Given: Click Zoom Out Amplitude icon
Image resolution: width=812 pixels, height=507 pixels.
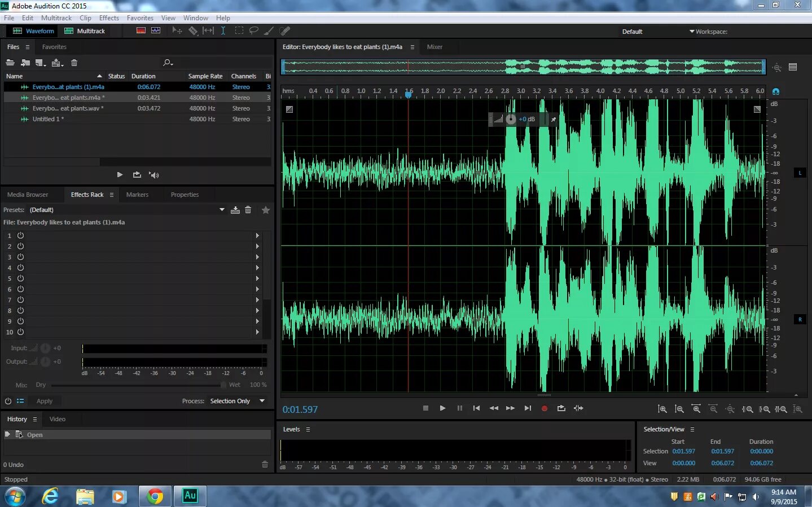Looking at the screenshot, I should (x=679, y=409).
